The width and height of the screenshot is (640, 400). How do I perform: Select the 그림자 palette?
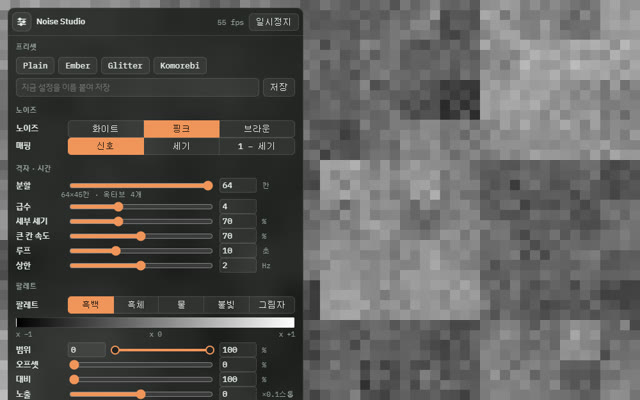point(272,305)
